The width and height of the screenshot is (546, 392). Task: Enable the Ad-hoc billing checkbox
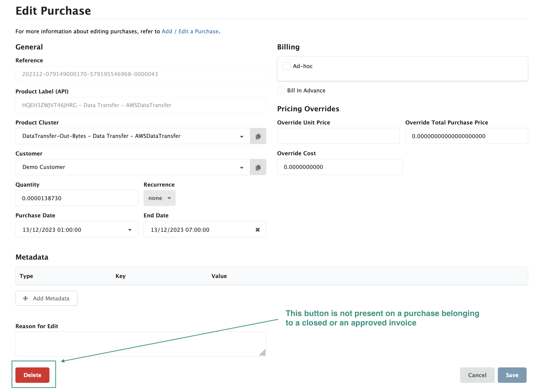point(286,66)
